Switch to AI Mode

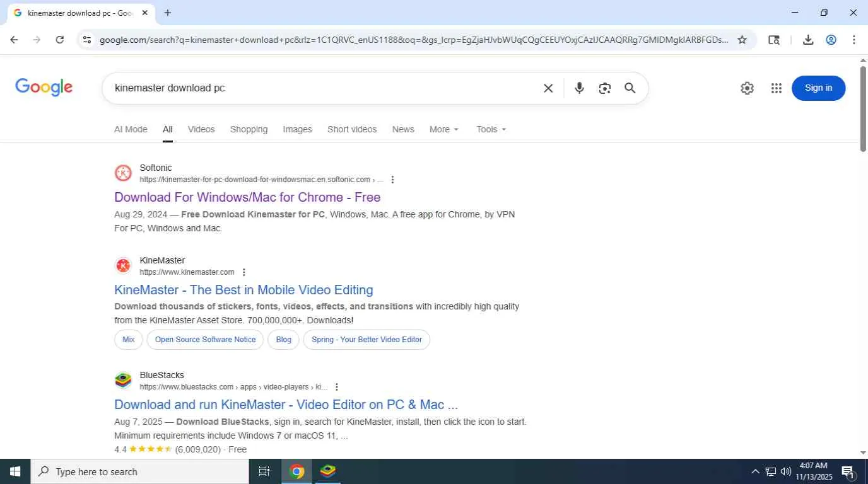(131, 129)
